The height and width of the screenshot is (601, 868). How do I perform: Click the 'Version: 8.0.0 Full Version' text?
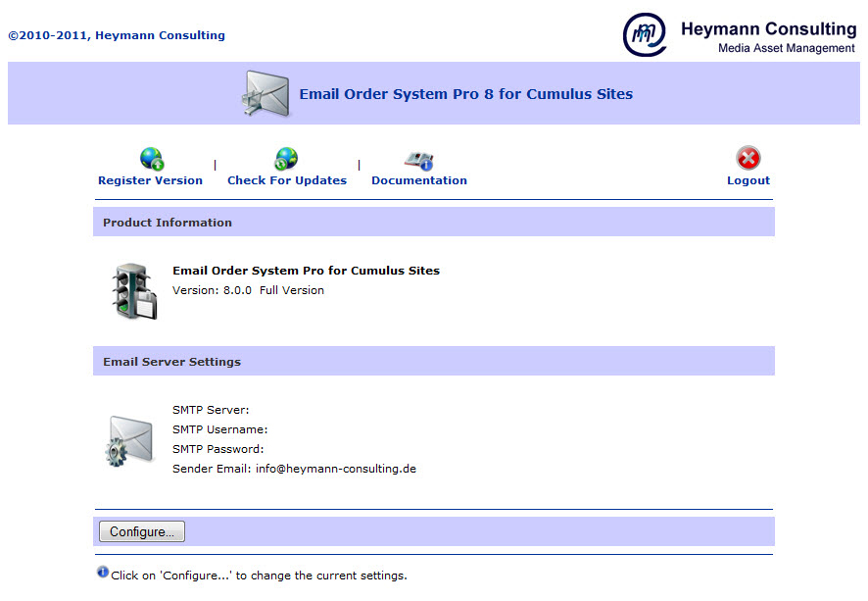coord(248,290)
